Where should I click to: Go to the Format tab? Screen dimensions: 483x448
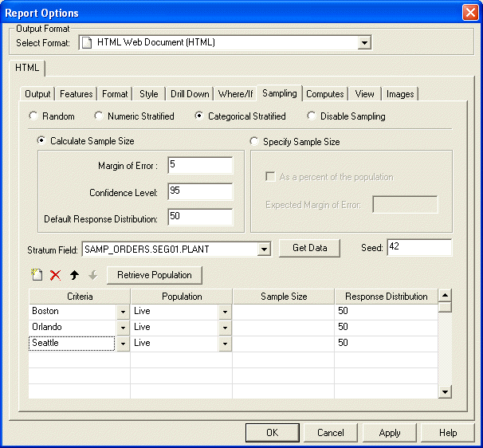[115, 94]
